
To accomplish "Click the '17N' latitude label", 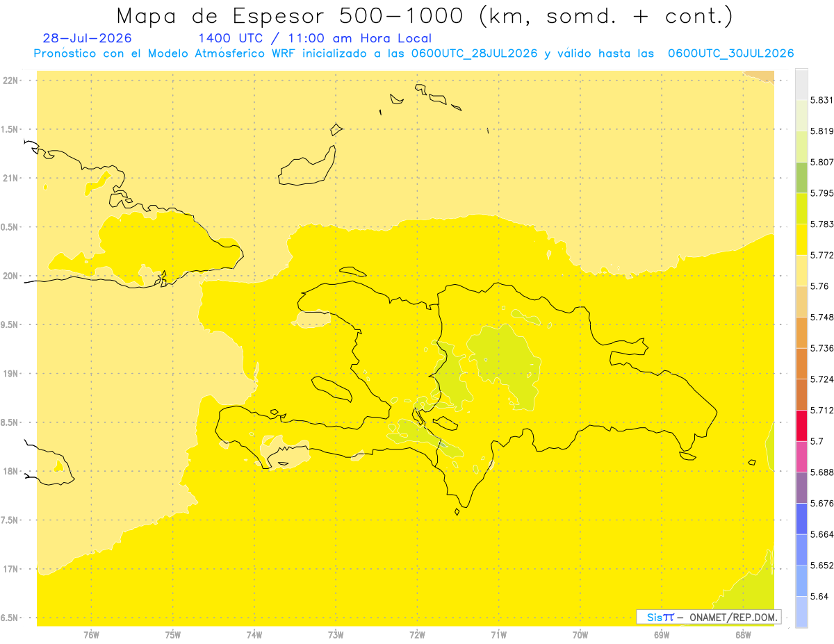I will click(11, 569).
